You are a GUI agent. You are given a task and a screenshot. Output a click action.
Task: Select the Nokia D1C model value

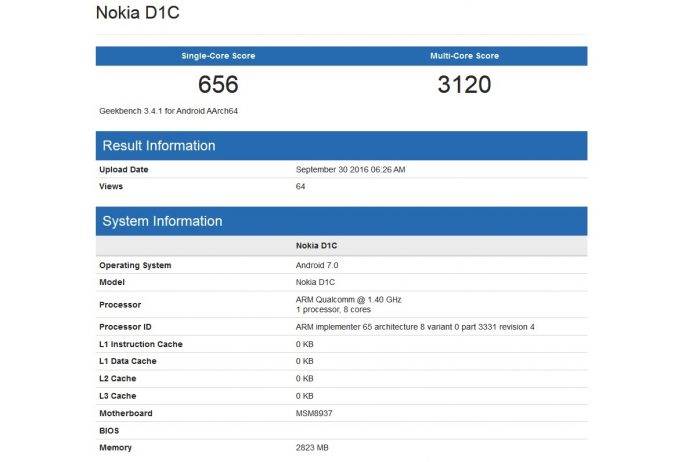pyautogui.click(x=316, y=282)
